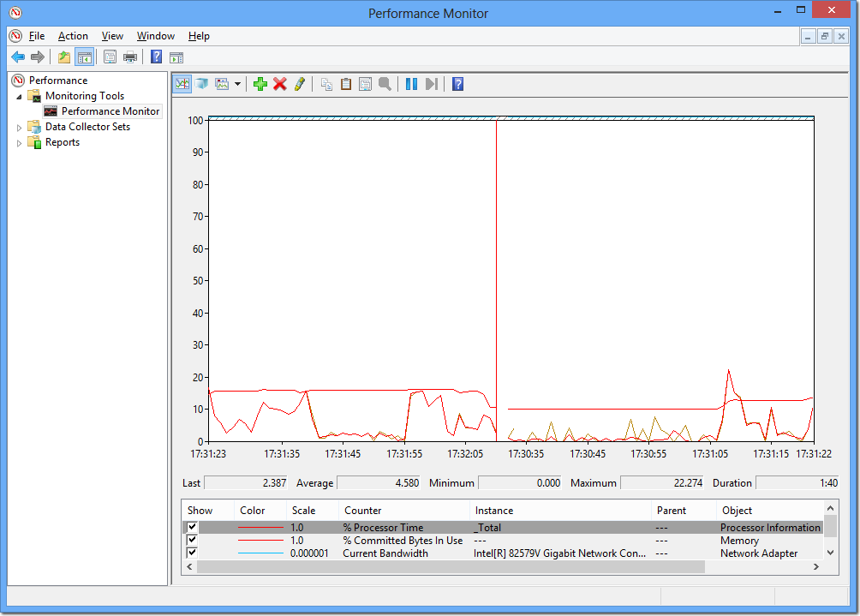Toggle the Current Bandwidth counter checkbox

192,553
